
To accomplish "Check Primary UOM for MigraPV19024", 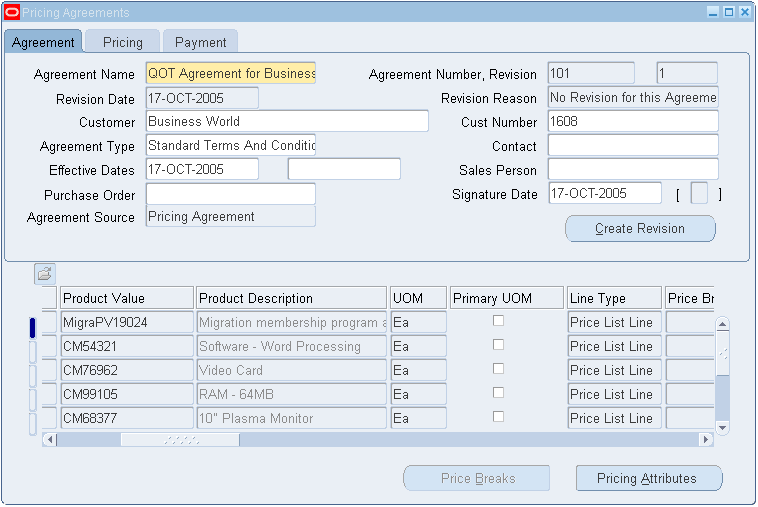I will point(498,321).
